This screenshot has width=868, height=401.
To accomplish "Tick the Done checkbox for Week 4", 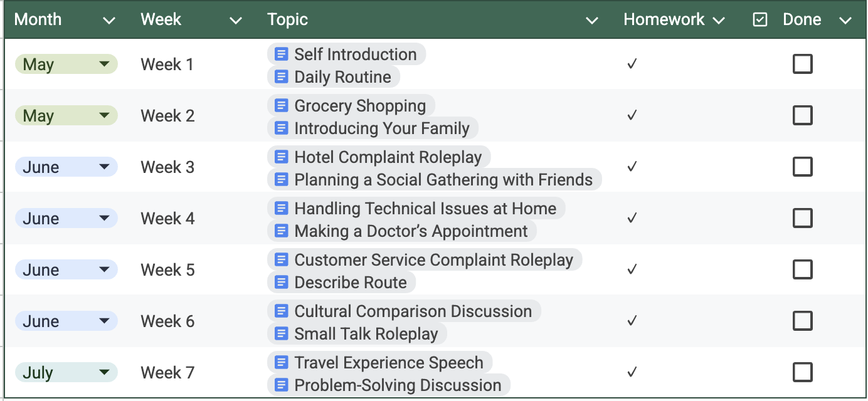I will [803, 218].
